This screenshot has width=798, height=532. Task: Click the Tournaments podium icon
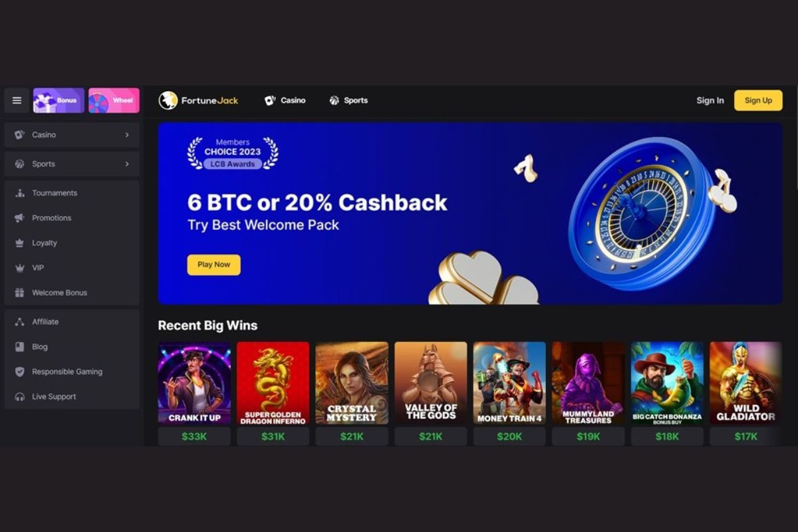(19, 193)
